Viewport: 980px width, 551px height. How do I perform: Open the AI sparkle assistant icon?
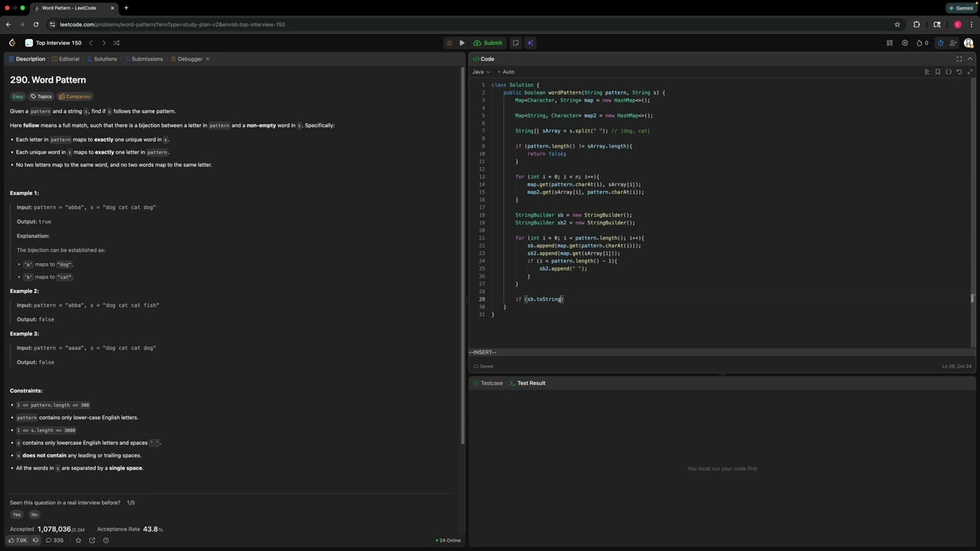(x=530, y=43)
